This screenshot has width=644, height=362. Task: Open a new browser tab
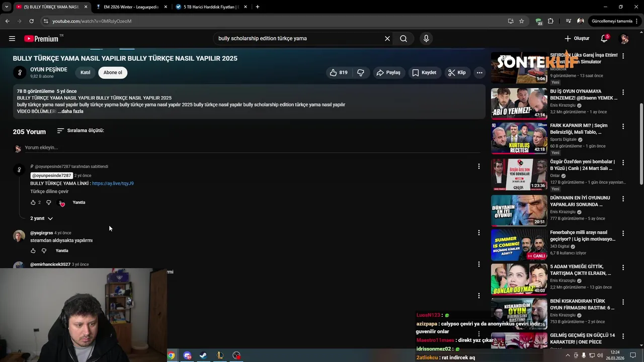258,7
